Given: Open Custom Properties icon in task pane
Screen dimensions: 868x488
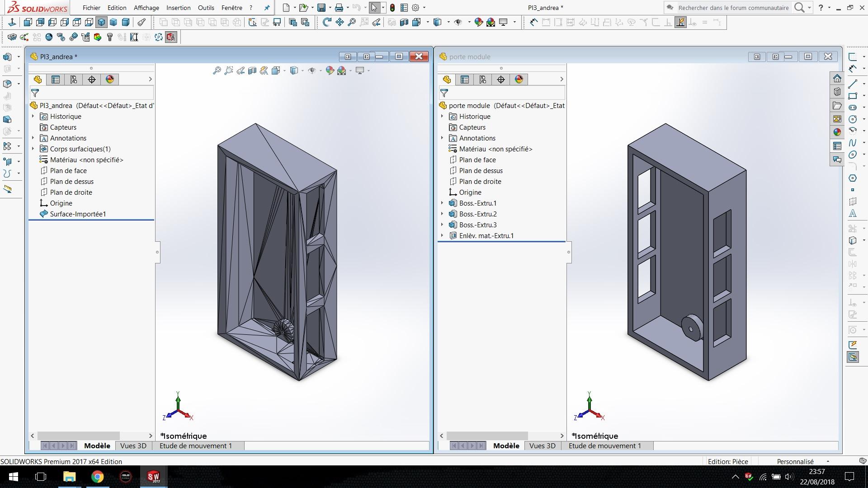Looking at the screenshot, I should 837,145.
